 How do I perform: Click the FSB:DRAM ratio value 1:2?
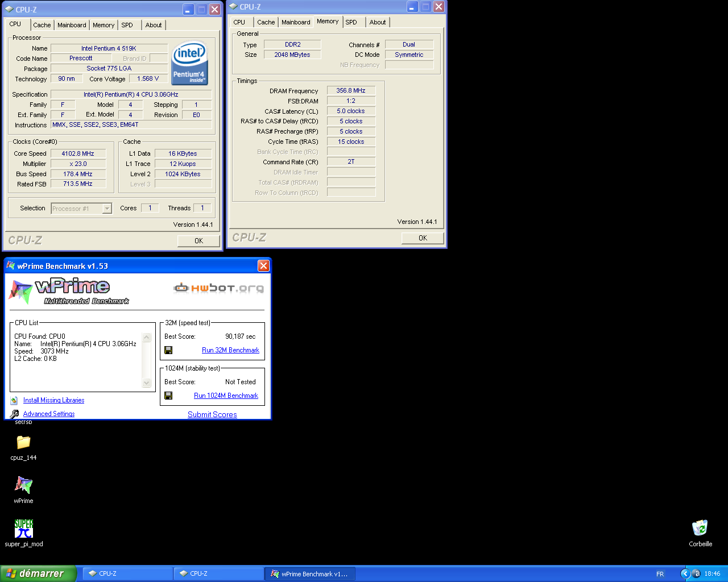pyautogui.click(x=351, y=101)
